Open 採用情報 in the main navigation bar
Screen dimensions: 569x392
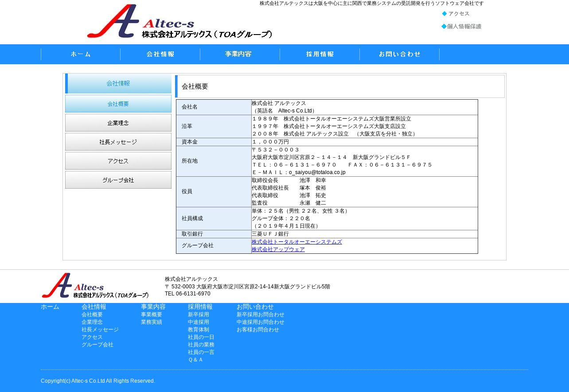[320, 54]
